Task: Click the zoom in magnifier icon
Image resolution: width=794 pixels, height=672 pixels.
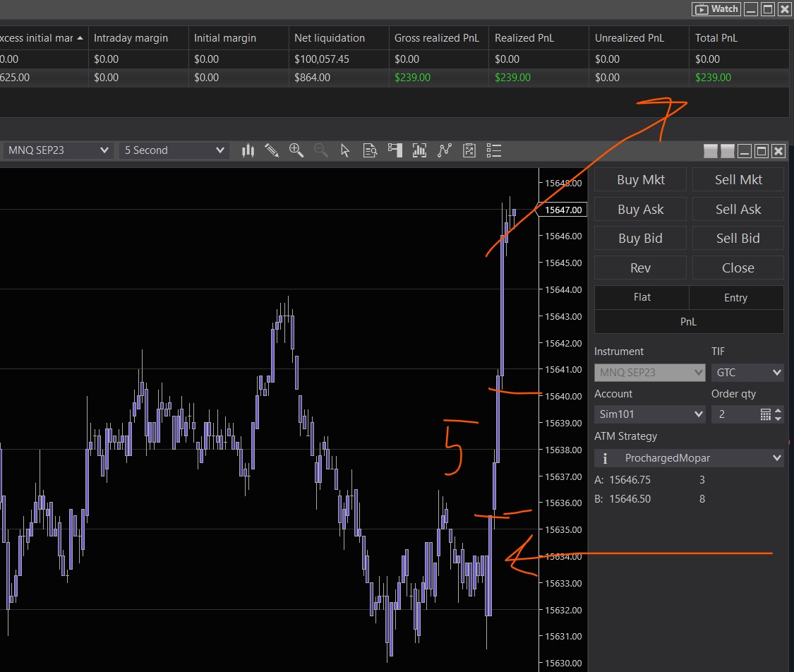Action: click(x=296, y=150)
